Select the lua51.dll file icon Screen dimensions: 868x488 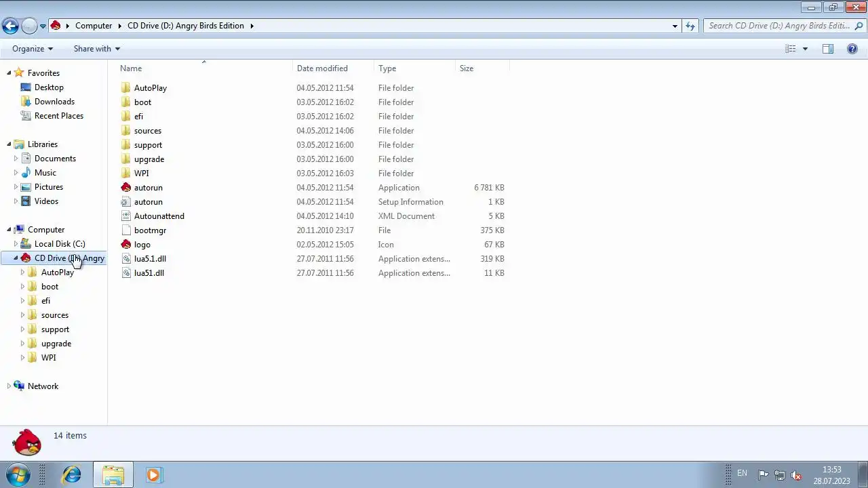click(x=125, y=273)
